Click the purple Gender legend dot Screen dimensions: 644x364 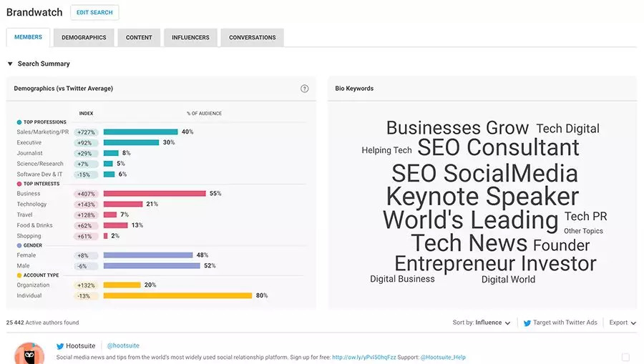pos(19,245)
